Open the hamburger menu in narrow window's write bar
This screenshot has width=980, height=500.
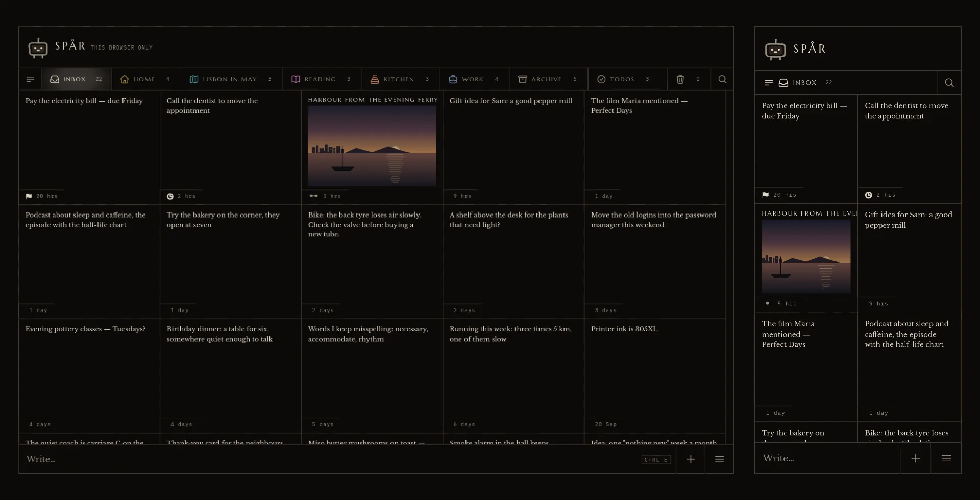click(946, 458)
